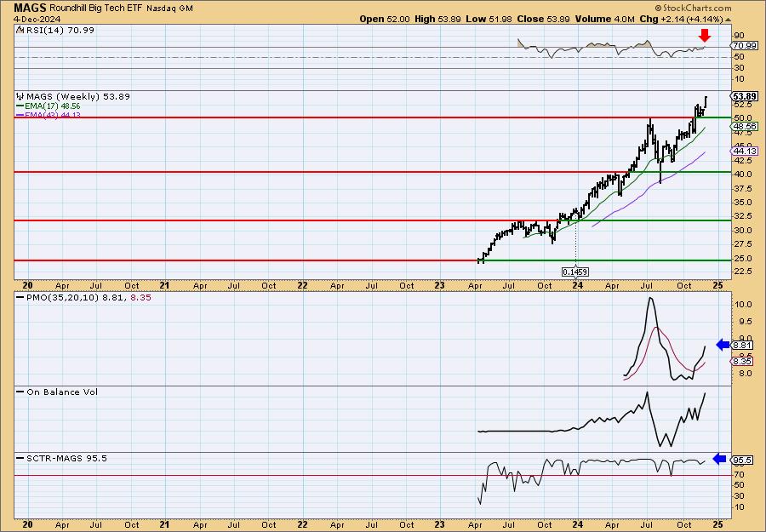The width and height of the screenshot is (766, 532).
Task: Click the 53.89 last price tag on axis
Action: click(x=744, y=96)
